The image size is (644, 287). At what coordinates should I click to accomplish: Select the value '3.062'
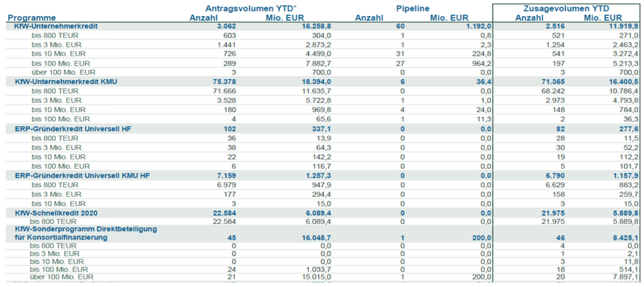point(226,26)
